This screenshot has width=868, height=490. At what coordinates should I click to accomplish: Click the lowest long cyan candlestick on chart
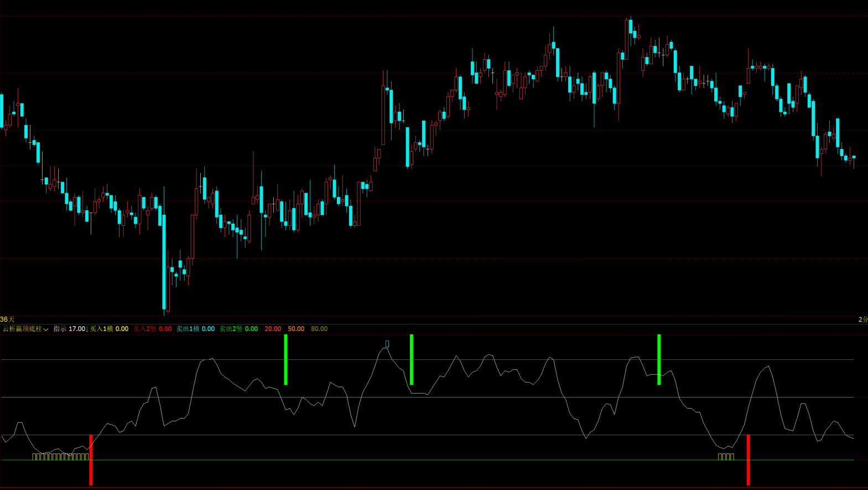coord(164,260)
